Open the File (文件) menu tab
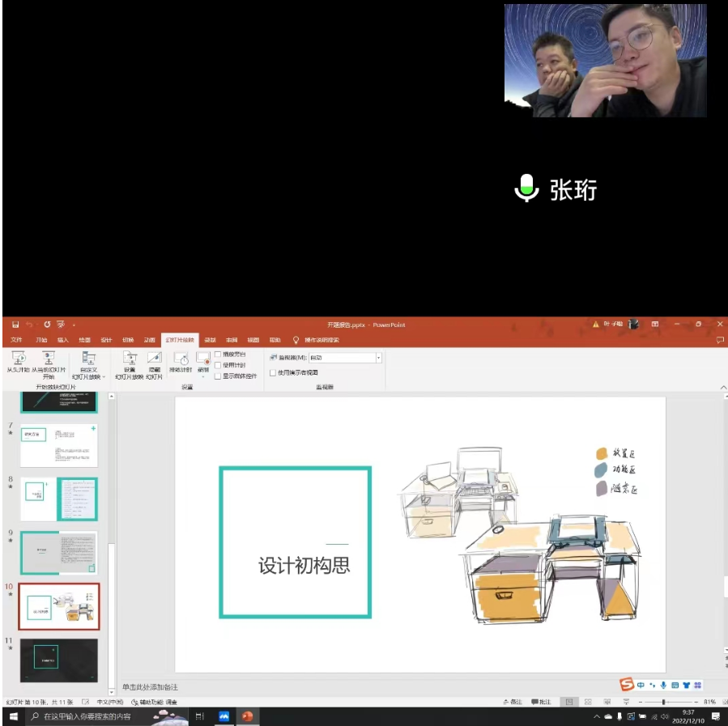This screenshot has height=726, width=728. point(16,340)
